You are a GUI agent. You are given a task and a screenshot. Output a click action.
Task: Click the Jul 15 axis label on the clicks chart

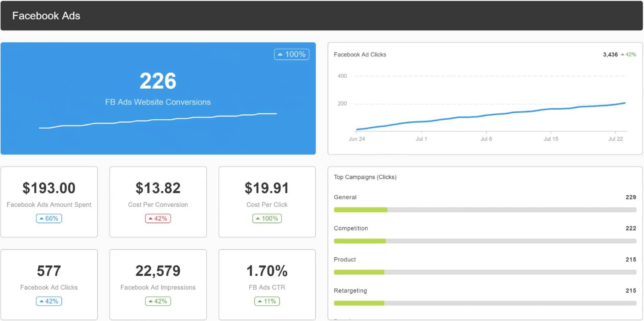551,139
